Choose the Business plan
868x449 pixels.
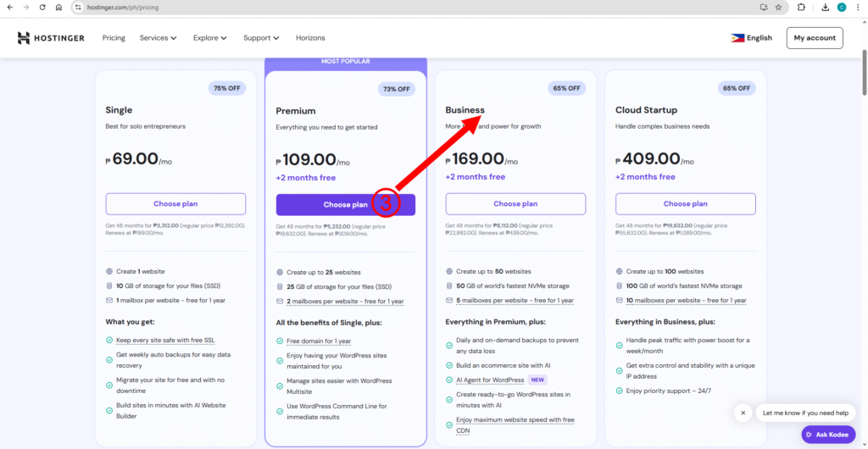pyautogui.click(x=515, y=204)
